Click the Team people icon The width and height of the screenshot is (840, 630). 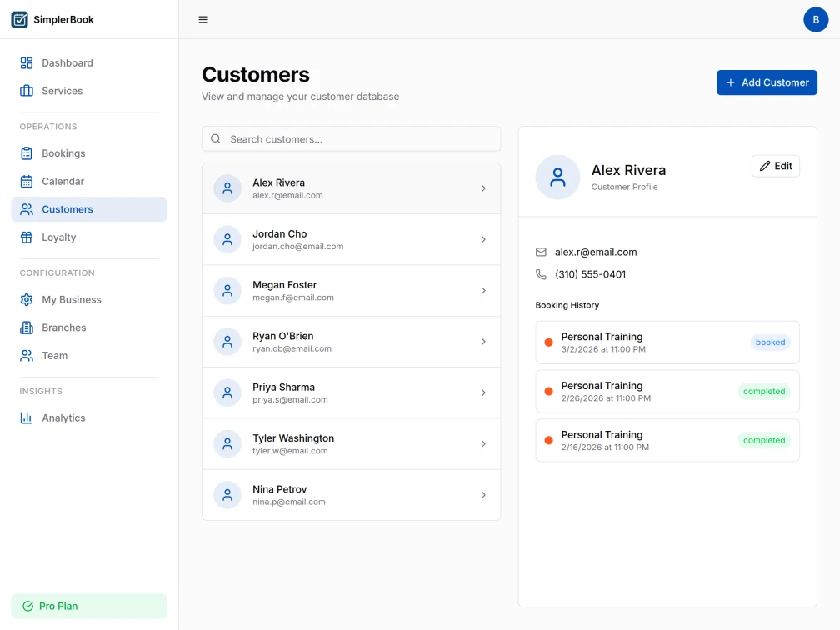[x=27, y=355]
